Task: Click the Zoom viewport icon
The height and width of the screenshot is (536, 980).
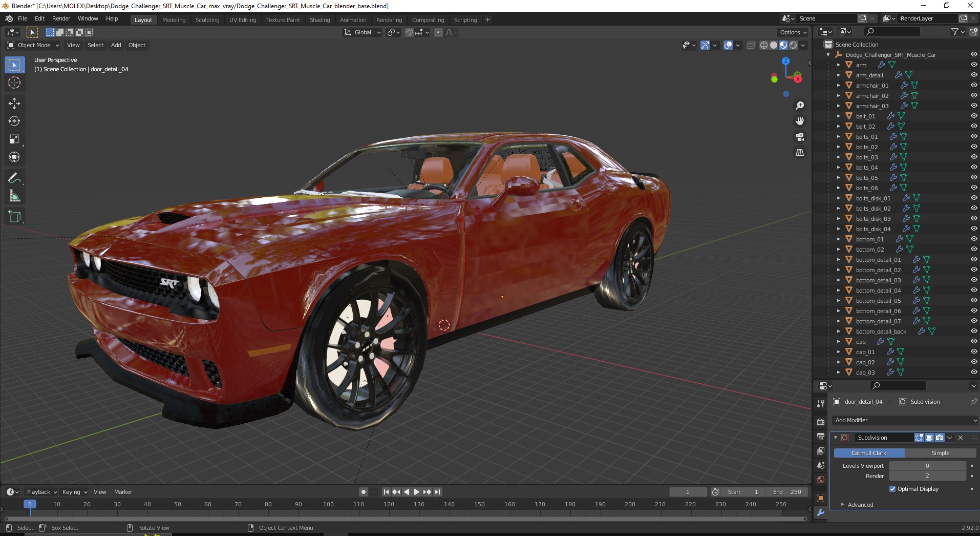Action: tap(799, 106)
